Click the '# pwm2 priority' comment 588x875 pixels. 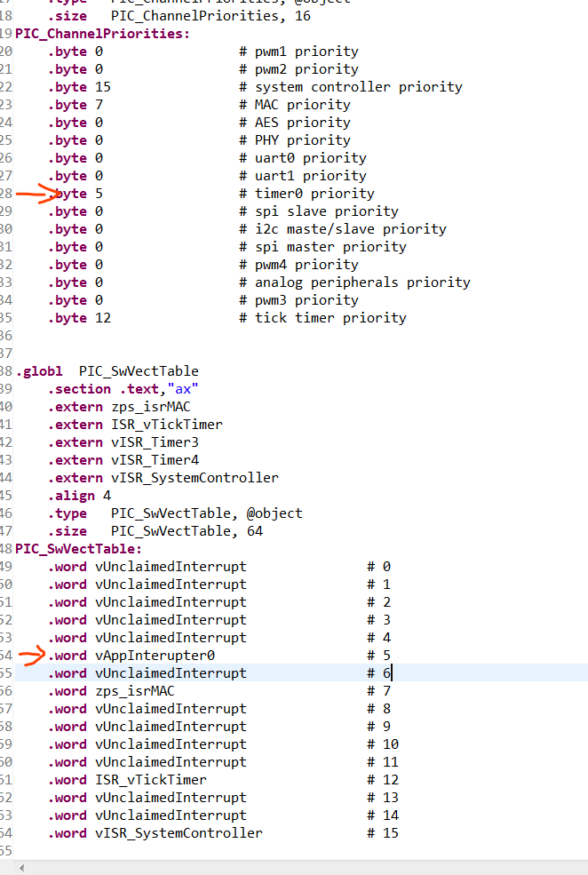299,69
